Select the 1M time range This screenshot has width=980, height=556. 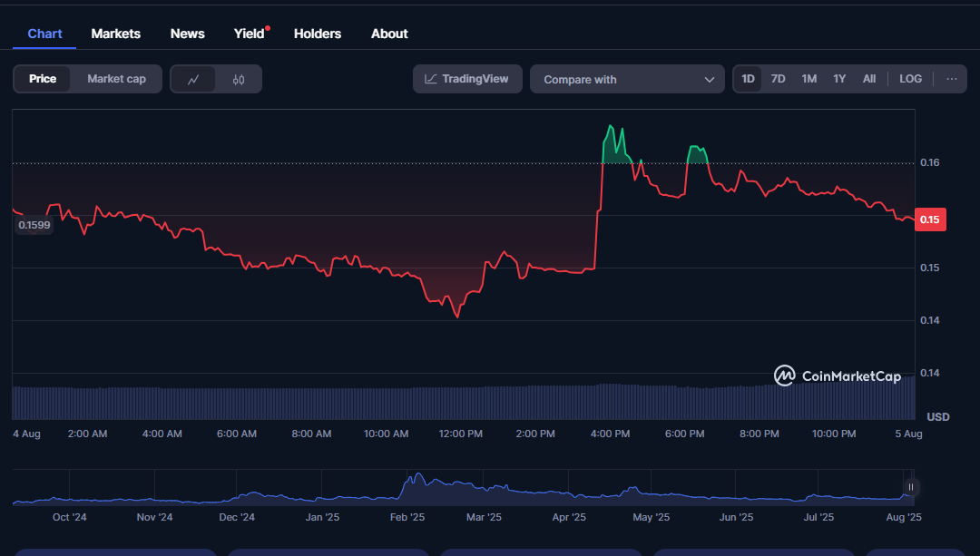pyautogui.click(x=808, y=79)
